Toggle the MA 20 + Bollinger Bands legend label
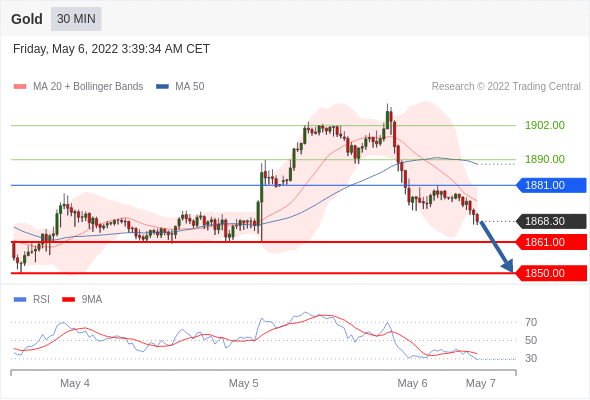The height and width of the screenshot is (400, 590). pos(88,87)
